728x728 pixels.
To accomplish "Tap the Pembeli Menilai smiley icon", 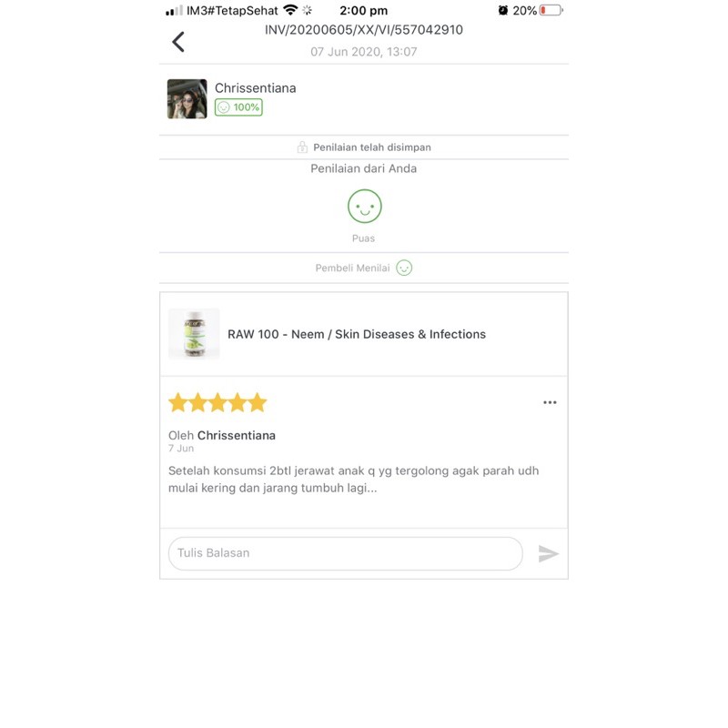I will [404, 268].
